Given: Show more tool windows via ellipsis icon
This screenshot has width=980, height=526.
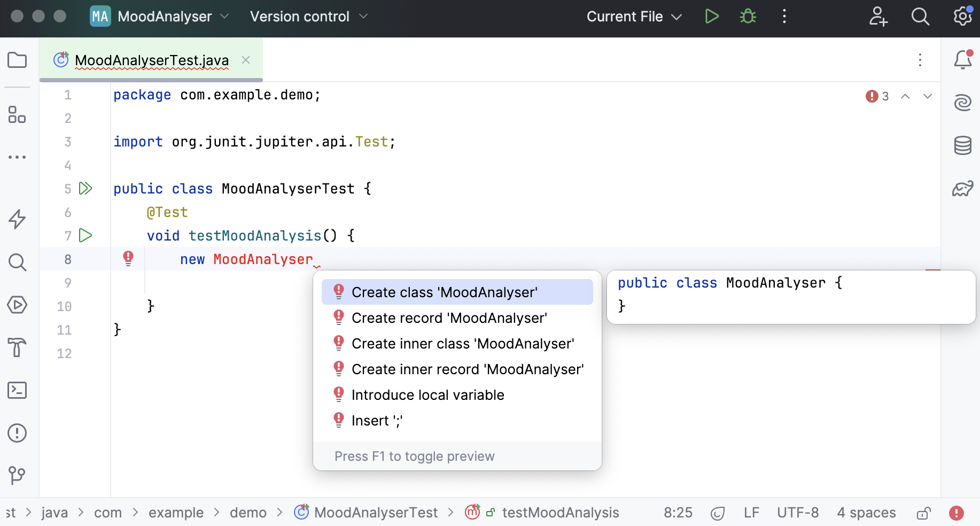Looking at the screenshot, I should tap(17, 157).
